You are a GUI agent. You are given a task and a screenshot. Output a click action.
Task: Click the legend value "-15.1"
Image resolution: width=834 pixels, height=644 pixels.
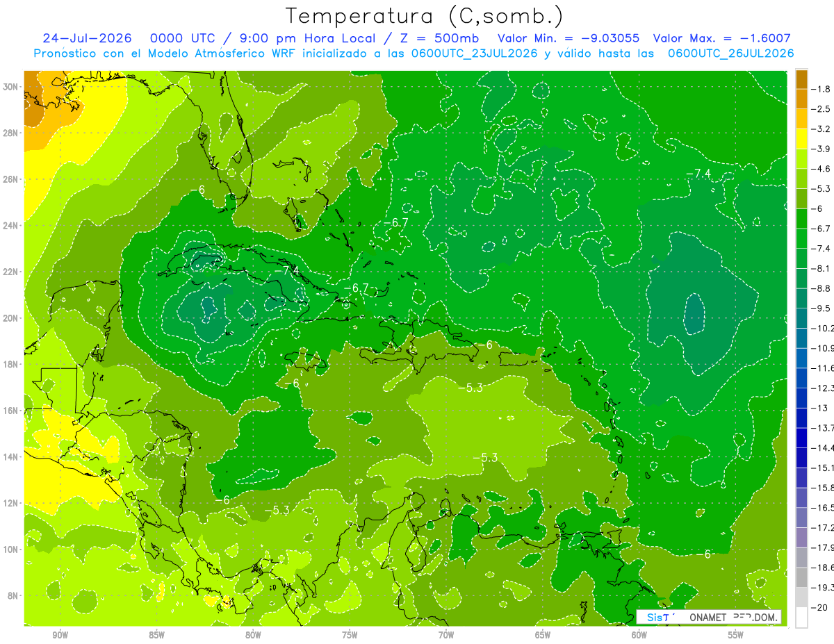click(x=823, y=468)
